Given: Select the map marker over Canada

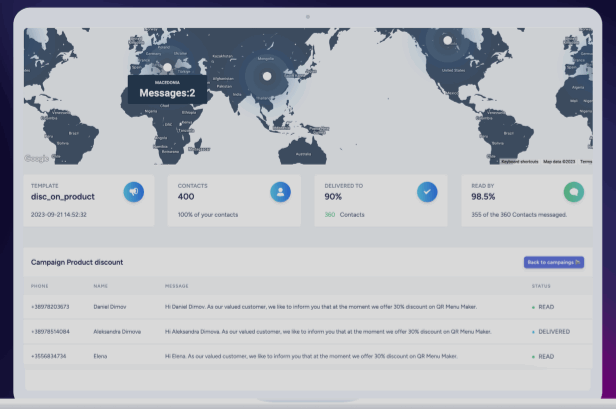Looking at the screenshot, I should click(447, 40).
